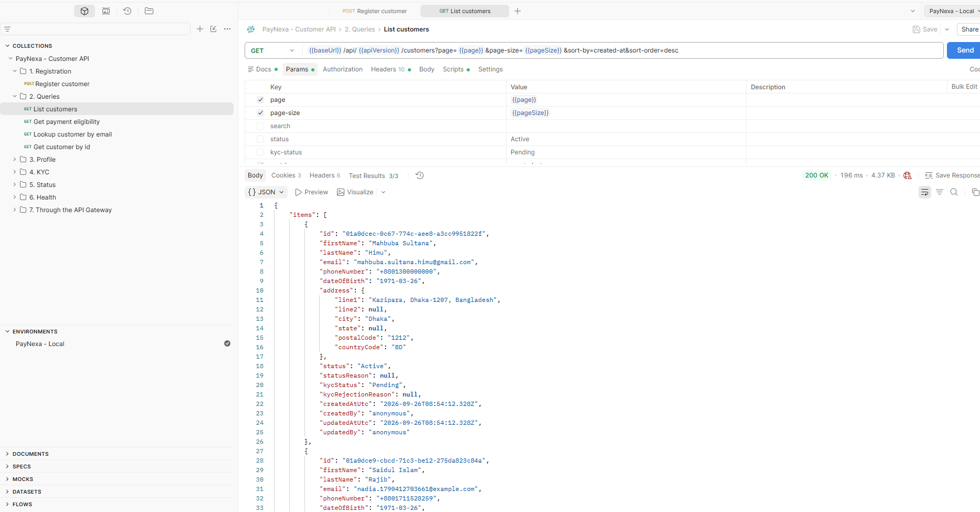Viewport: 980px width, 512px height.
Task: Open the Save button dropdown arrow
Action: [x=947, y=29]
